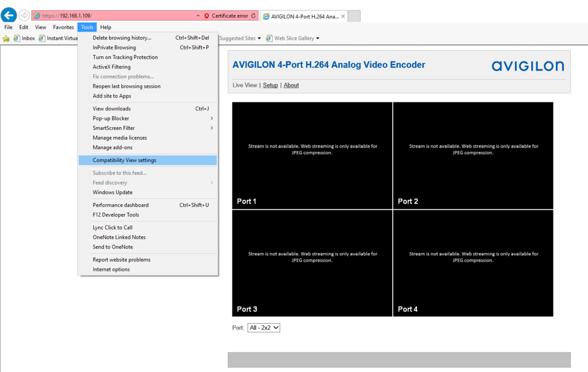Launch Windows Update from the Tools menu
The width and height of the screenshot is (588, 372).
(x=148, y=193)
